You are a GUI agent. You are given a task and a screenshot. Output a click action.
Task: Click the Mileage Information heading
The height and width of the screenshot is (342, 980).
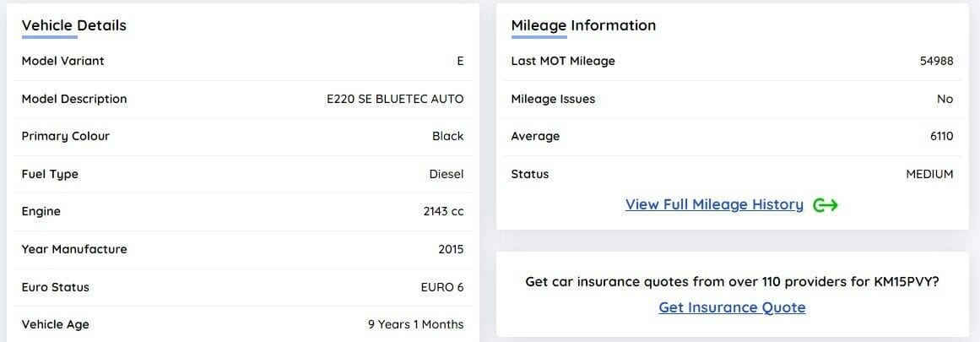(x=583, y=25)
